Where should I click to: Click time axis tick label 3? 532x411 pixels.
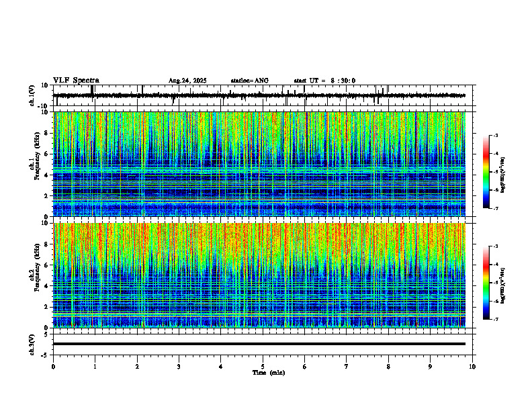pos(179,367)
